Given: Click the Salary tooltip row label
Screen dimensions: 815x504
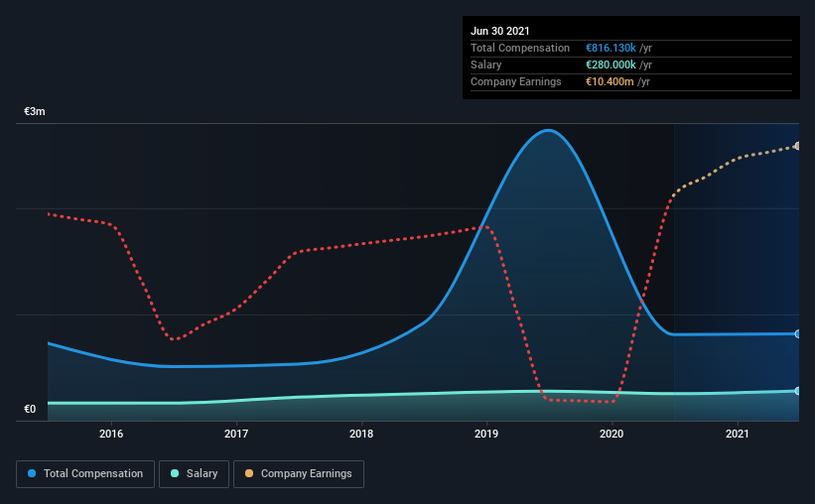Looking at the screenshot, I should 486,64.
